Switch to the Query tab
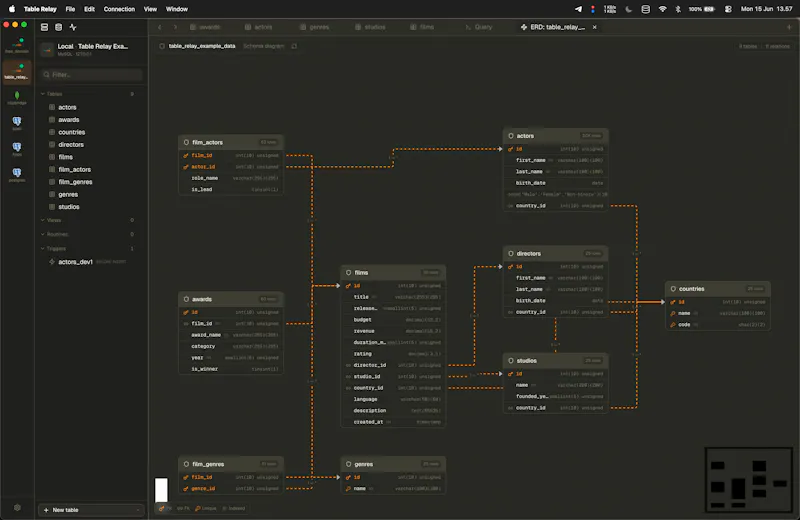Screen dimensions: 800x520 (x=479, y=27)
